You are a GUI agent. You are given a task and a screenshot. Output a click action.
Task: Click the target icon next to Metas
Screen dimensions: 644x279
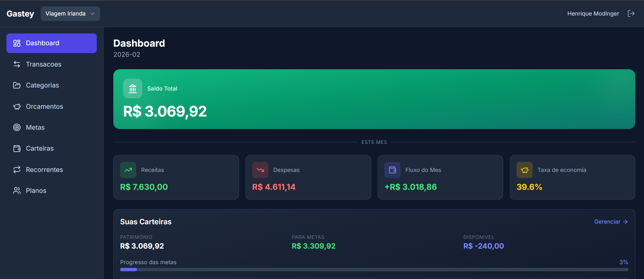pyautogui.click(x=17, y=127)
